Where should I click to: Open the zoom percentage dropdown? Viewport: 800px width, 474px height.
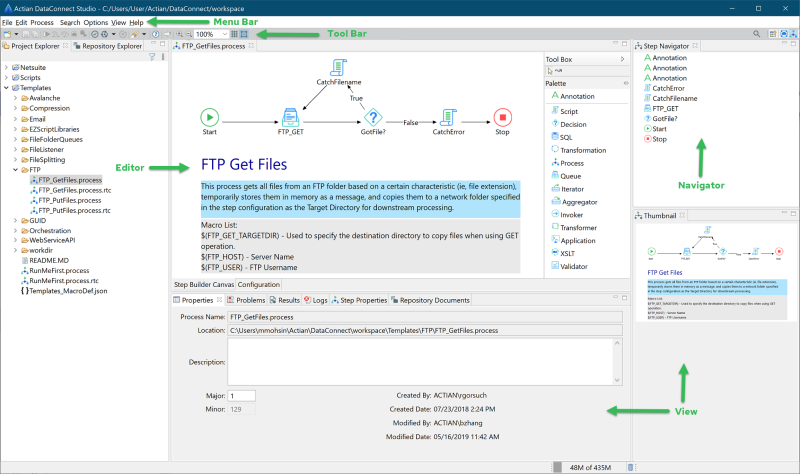coord(223,34)
